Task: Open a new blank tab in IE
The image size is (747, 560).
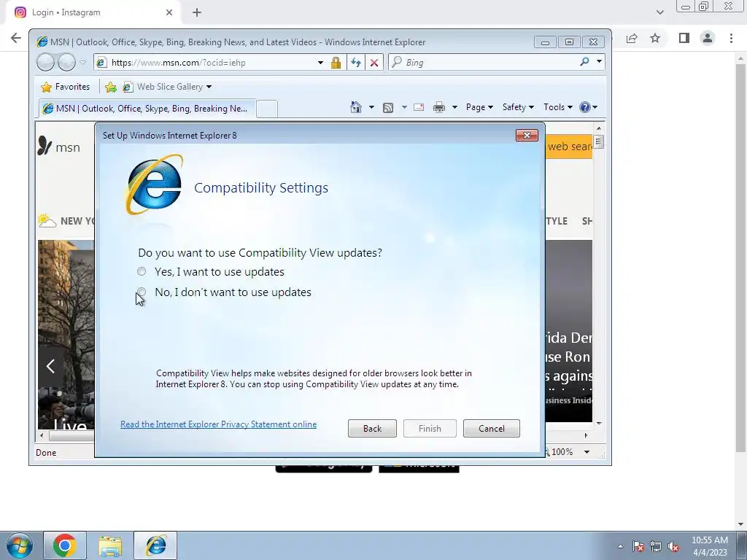Action: click(267, 109)
